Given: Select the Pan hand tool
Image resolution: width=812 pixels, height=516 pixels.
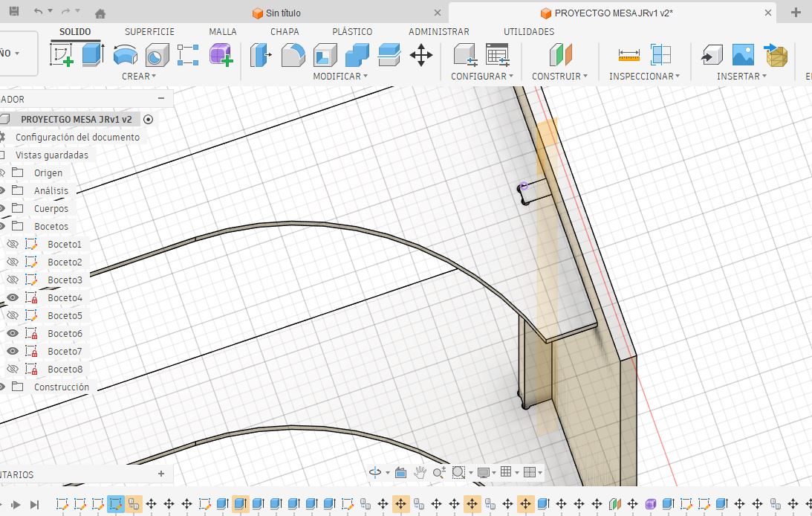Looking at the screenshot, I should point(420,472).
